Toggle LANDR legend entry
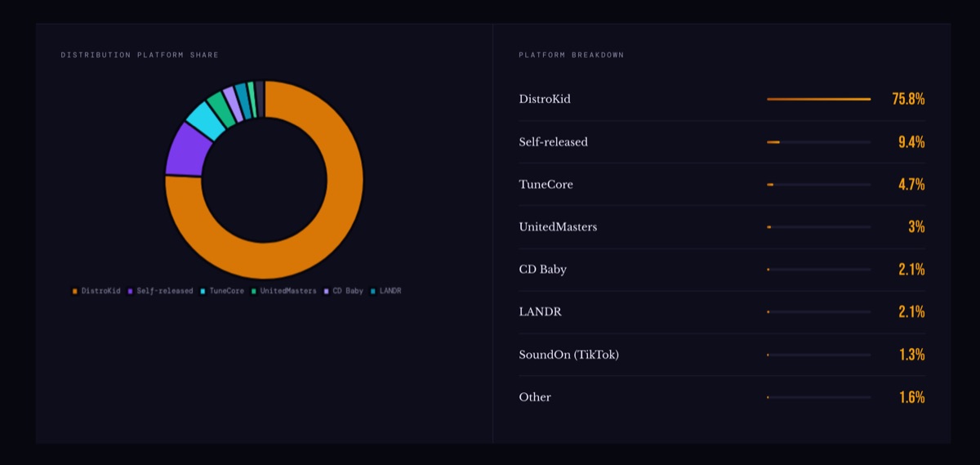Viewport: 980px width, 465px height. [386, 291]
